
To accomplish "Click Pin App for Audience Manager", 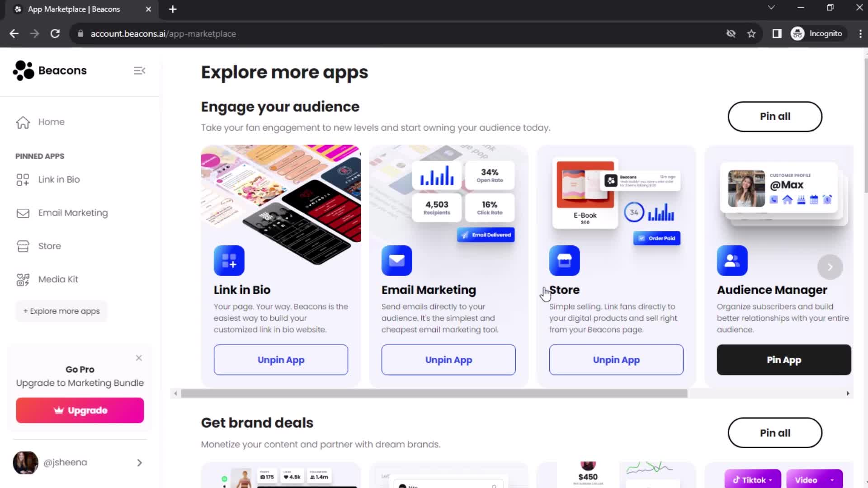I will coord(784,360).
